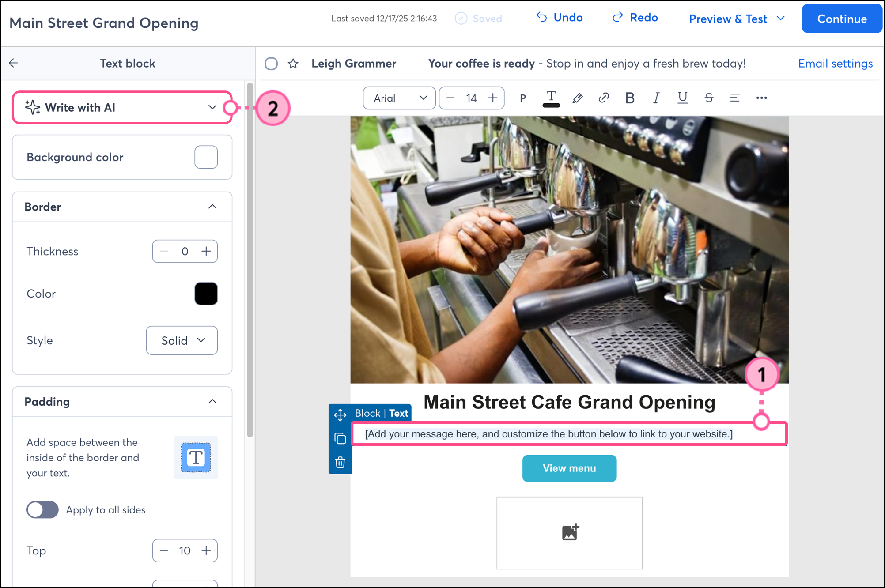Open the insert link tool
This screenshot has width=885, height=588.
tap(604, 98)
